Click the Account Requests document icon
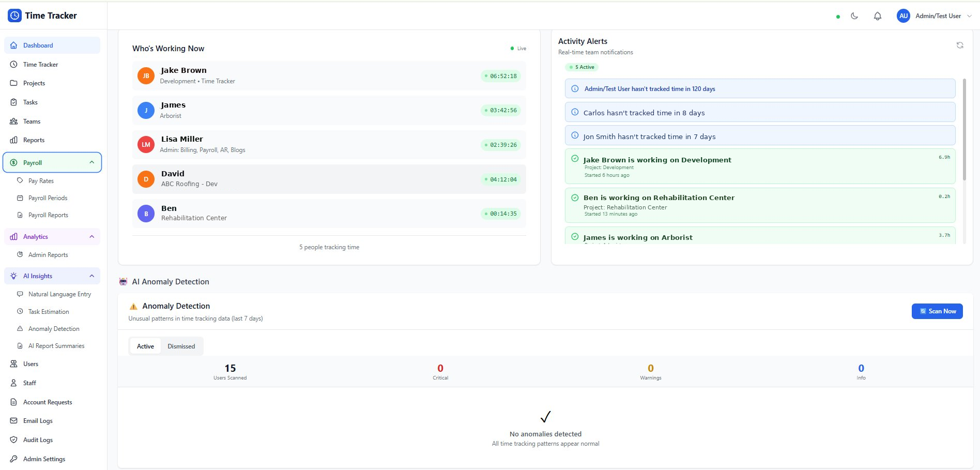The height and width of the screenshot is (470, 980). pos(13,402)
